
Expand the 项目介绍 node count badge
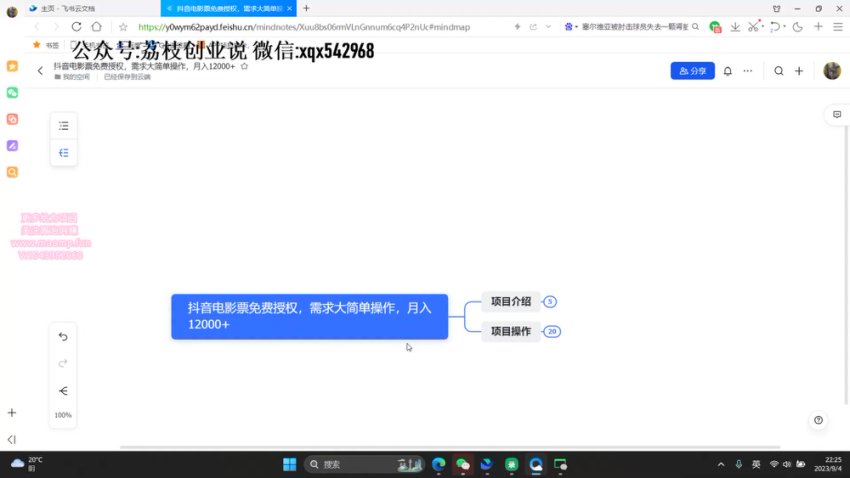tap(551, 301)
